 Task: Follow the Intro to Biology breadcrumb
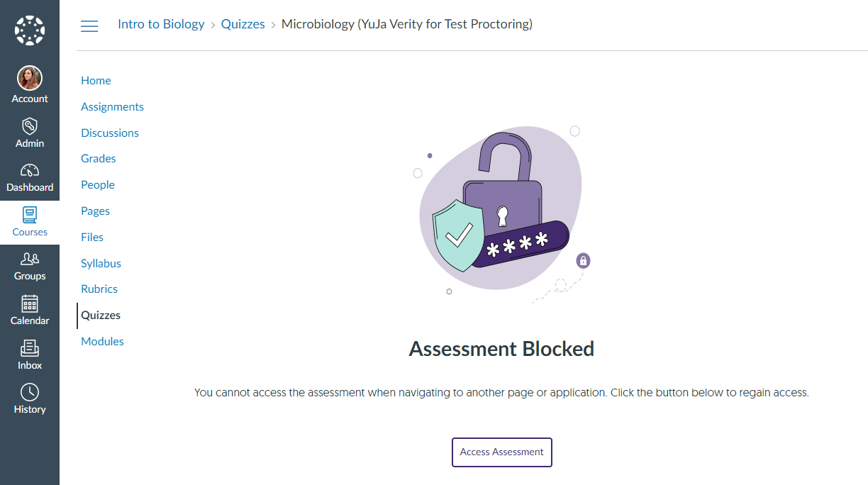[x=161, y=24]
